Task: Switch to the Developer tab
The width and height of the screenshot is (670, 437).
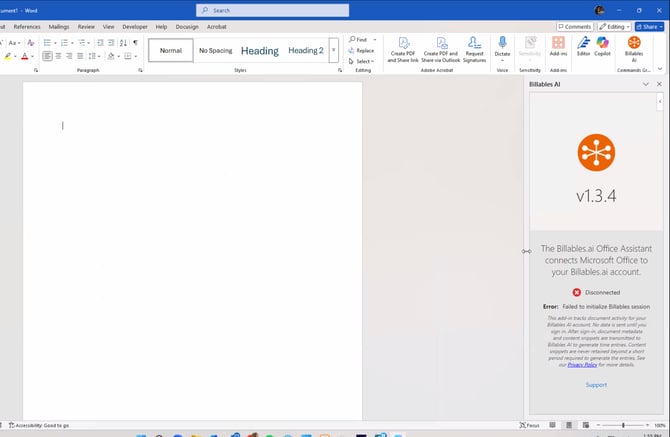Action: (x=134, y=27)
